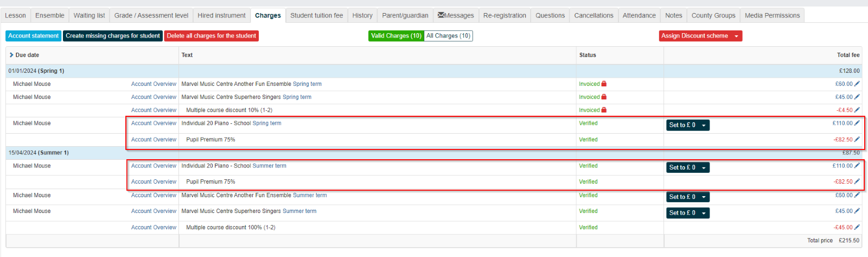The image size is (868, 257).
Task: Switch to Student tuition fee tab
Action: 317,15
